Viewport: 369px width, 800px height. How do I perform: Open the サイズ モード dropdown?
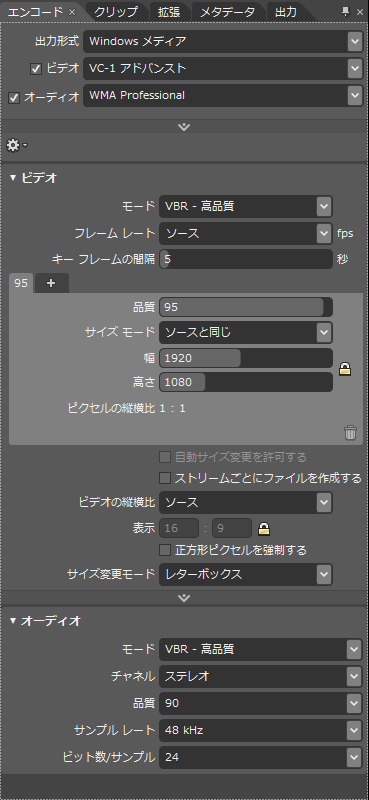(246, 333)
